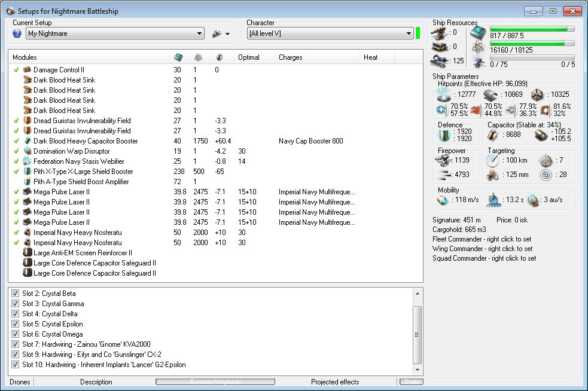Click Fleet Commander right click to set
588x391 pixels.
(482, 239)
